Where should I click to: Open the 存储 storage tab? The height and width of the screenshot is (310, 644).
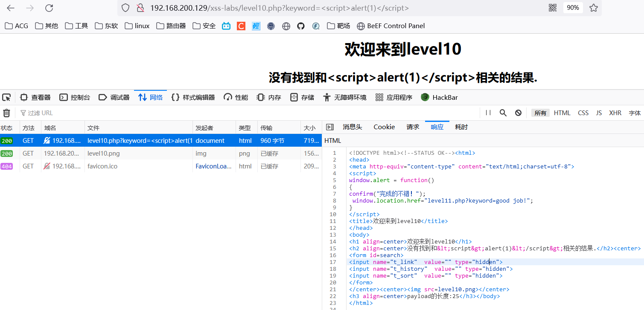(x=302, y=98)
